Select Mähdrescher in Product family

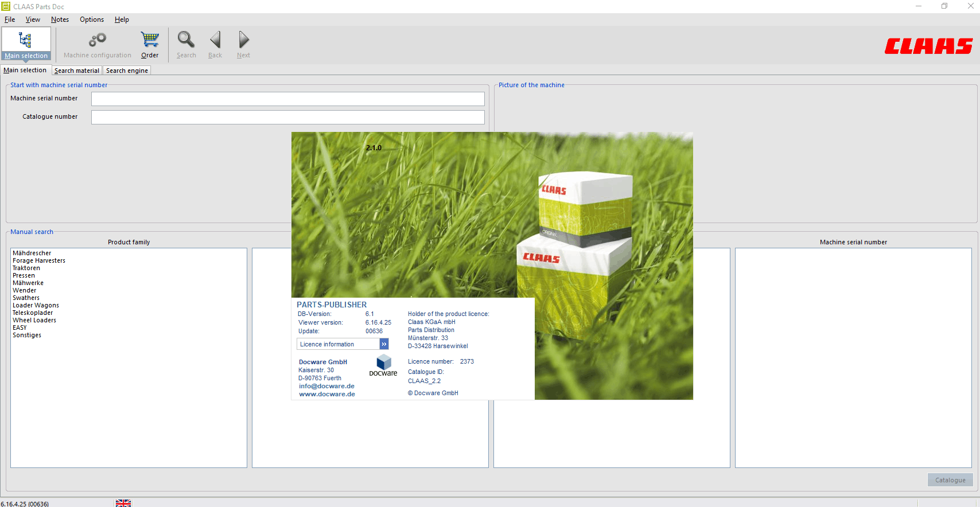click(32, 253)
